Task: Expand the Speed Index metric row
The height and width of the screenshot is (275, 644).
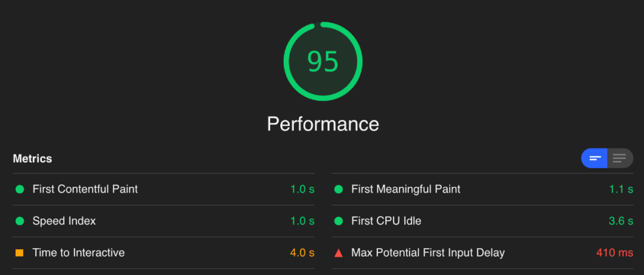Action: (x=163, y=221)
